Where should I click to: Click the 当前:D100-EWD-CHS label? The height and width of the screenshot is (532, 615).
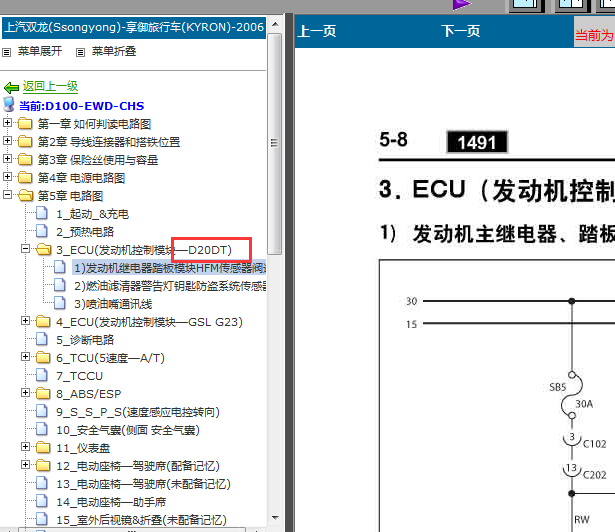pyautogui.click(x=82, y=106)
